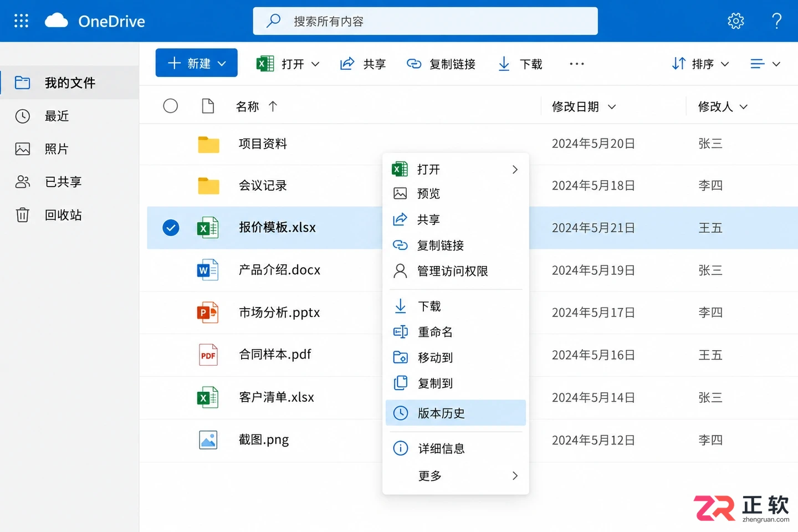This screenshot has width=798, height=532.
Task: Click the search magnifier icon
Action: point(273,21)
